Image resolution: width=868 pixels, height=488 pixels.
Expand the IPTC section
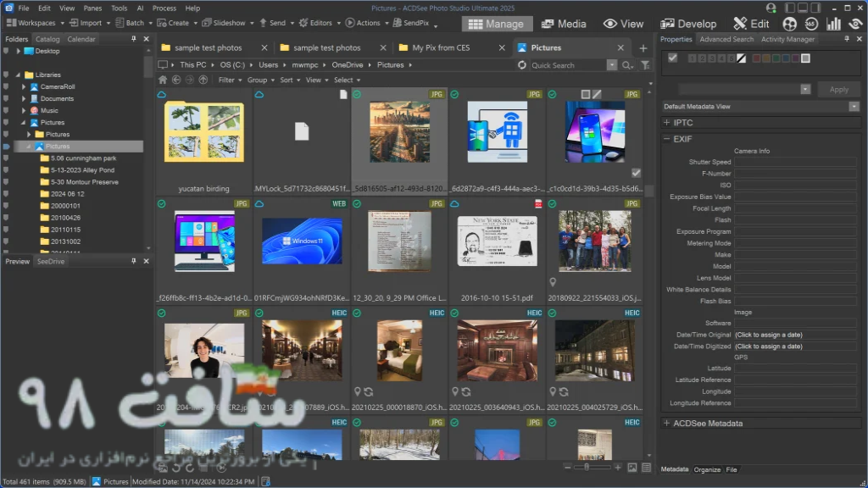pos(666,122)
